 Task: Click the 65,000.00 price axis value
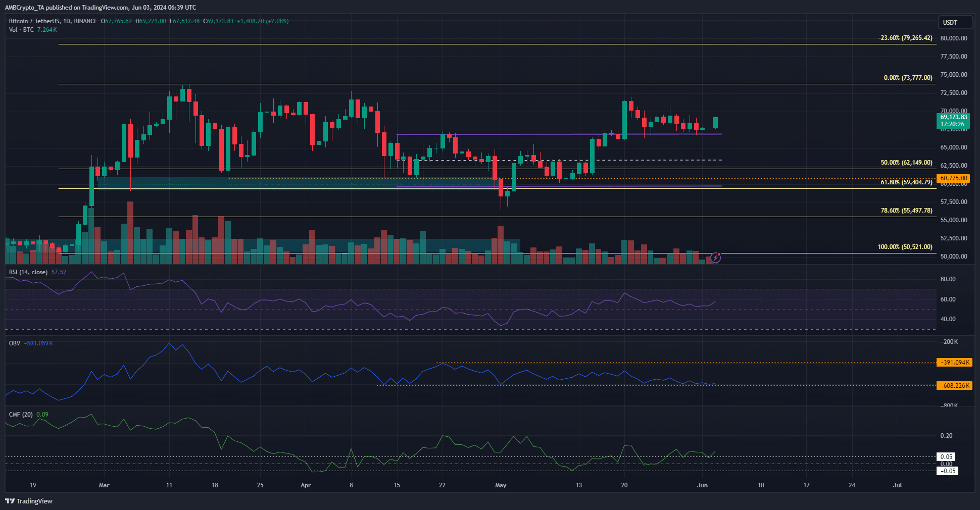pos(954,147)
